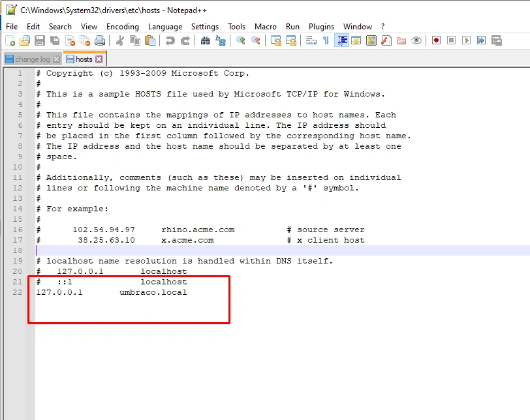Viewport: 530px width, 420px height.
Task: Click the Copy toolbar icon
Action: 135,40
